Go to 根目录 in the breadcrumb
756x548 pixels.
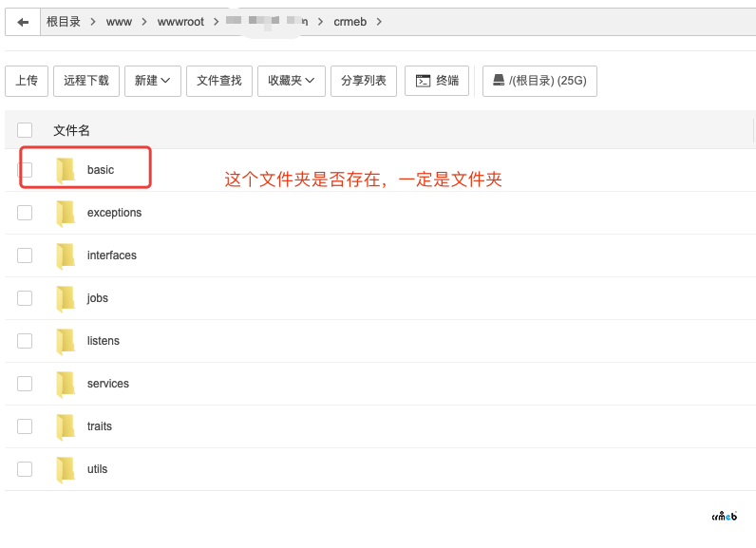[64, 22]
